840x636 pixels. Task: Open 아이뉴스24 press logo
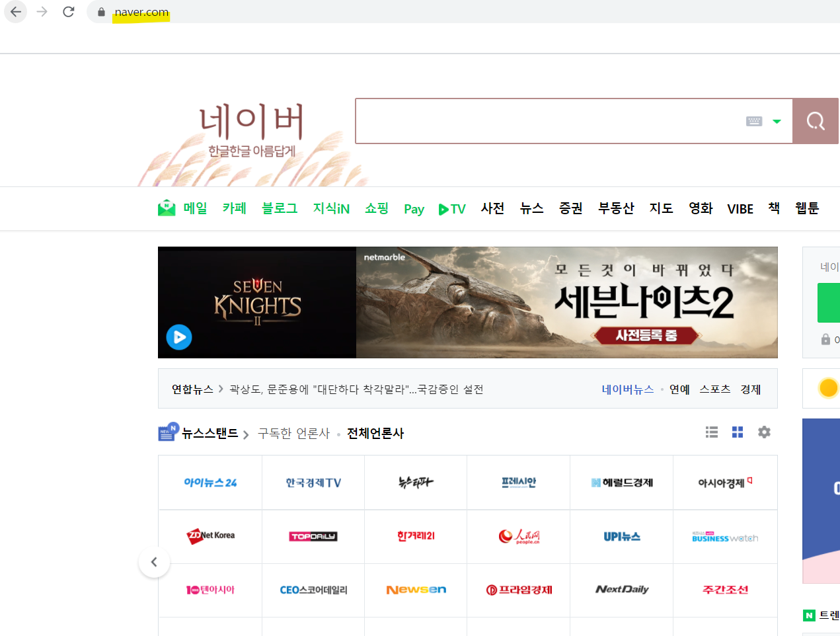click(x=210, y=483)
